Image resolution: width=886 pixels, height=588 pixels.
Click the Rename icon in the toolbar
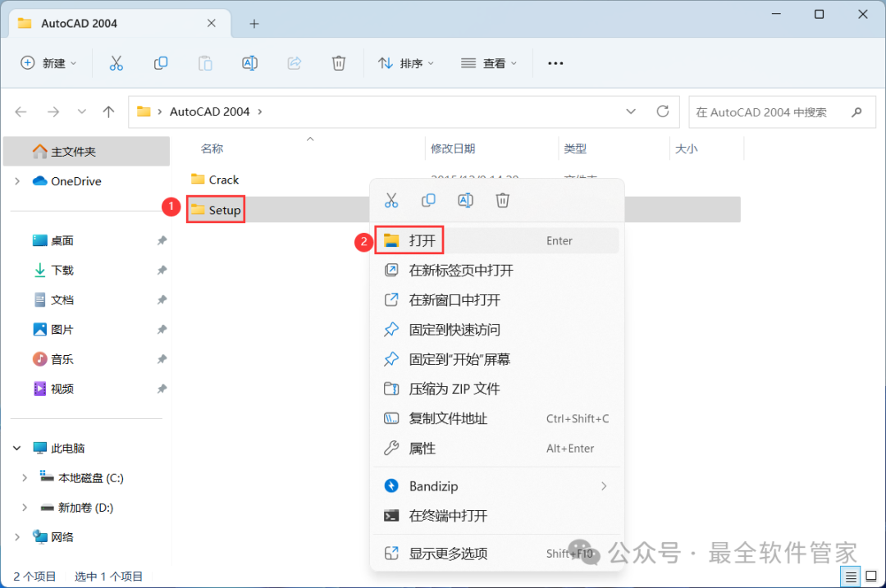coord(249,63)
